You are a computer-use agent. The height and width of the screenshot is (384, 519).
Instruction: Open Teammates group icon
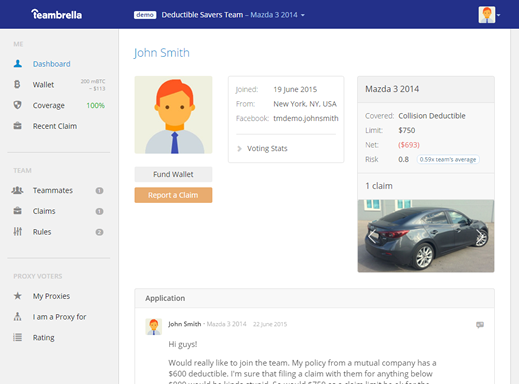[17, 190]
